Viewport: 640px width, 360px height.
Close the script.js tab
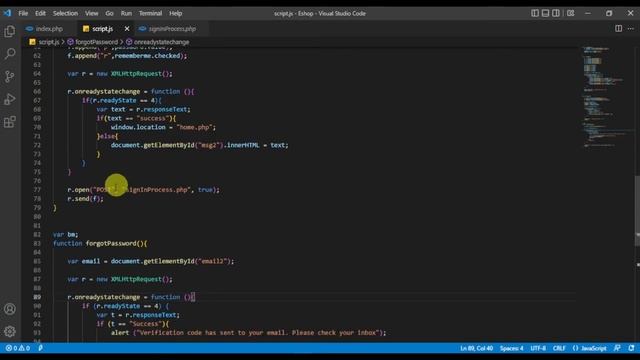pyautogui.click(x=127, y=29)
